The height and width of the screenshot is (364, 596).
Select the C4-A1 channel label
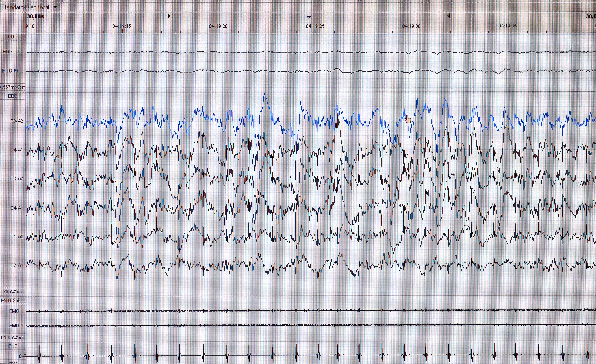[17, 208]
